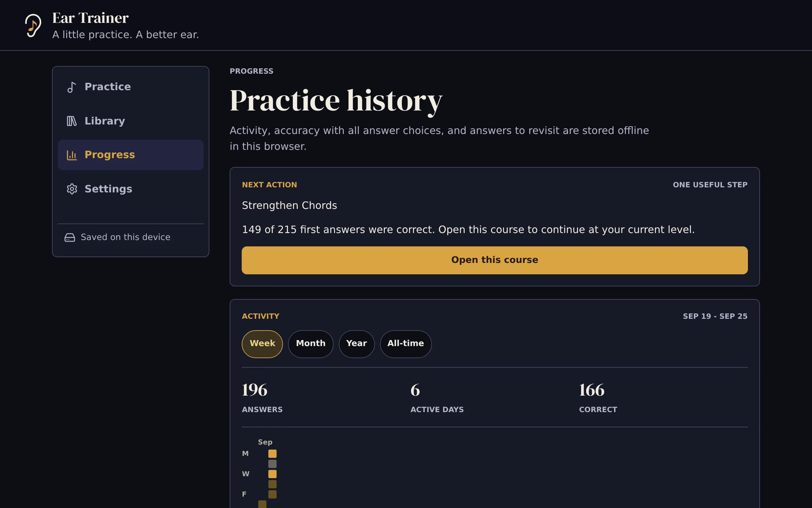This screenshot has height=508, width=812.
Task: Click the ACTIVITY section label
Action: click(260, 316)
